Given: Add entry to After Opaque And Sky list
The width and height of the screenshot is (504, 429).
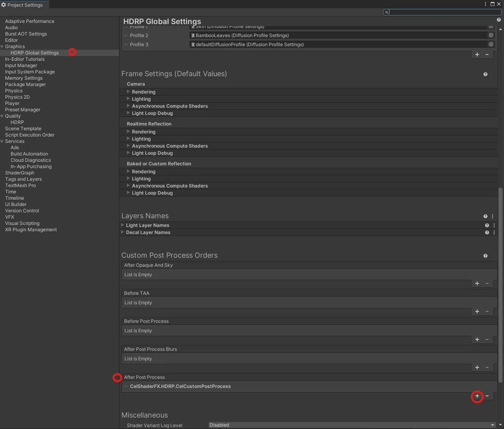Looking at the screenshot, I should (x=477, y=284).
